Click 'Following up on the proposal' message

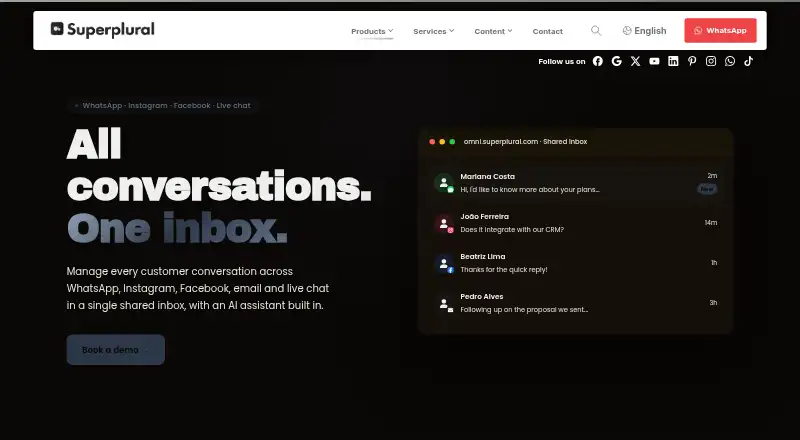coord(524,310)
